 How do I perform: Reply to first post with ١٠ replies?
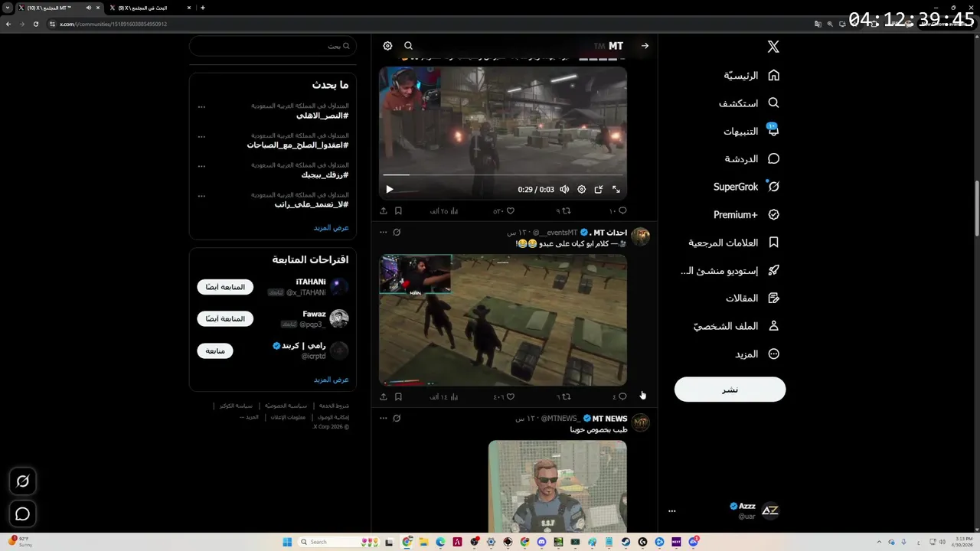tap(619, 210)
